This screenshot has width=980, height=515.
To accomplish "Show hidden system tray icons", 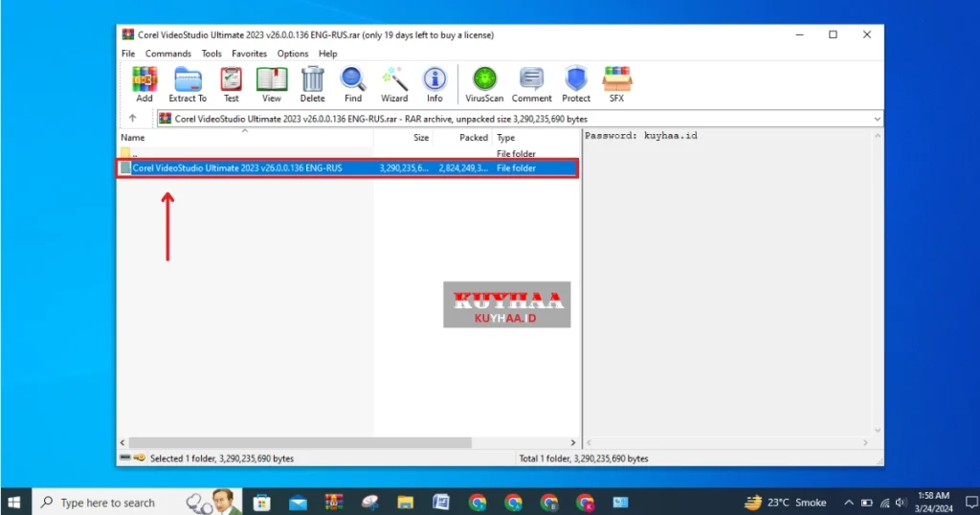I will click(x=849, y=503).
